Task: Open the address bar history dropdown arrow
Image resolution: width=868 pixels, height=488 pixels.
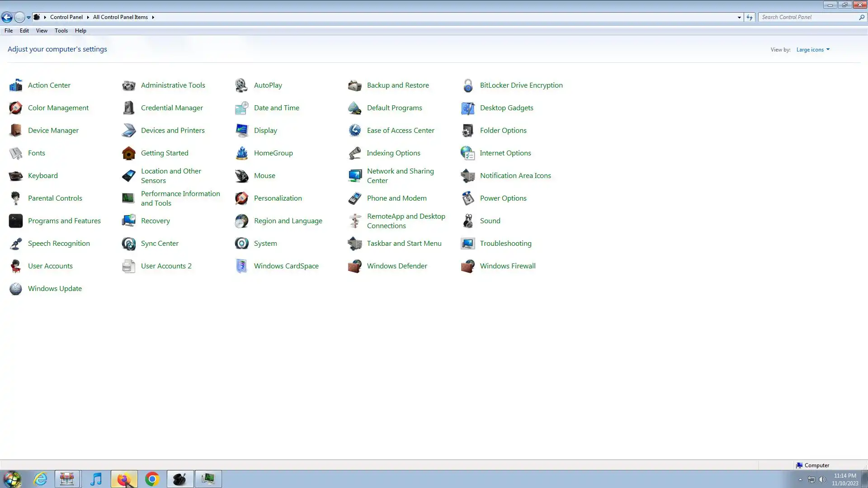Action: (x=739, y=17)
